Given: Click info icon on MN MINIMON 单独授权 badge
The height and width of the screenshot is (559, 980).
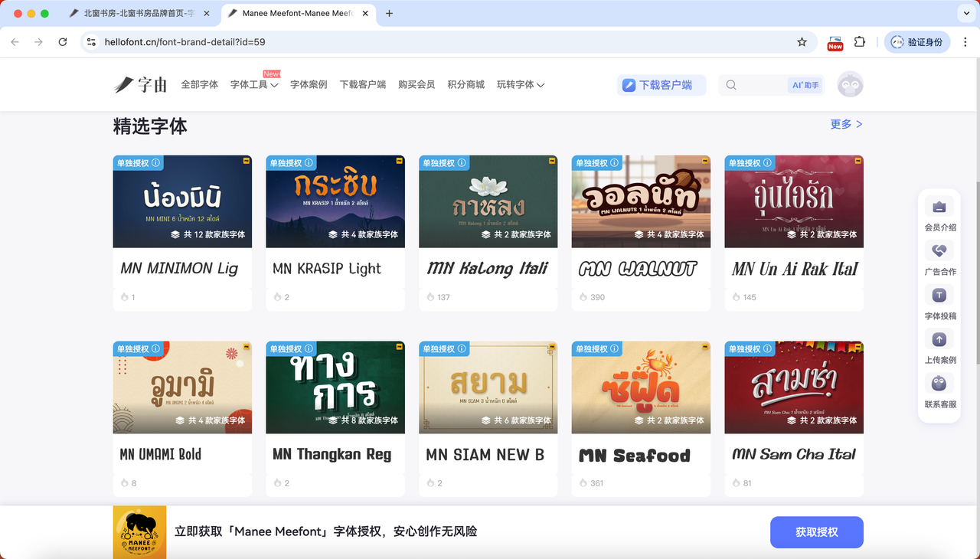Looking at the screenshot, I should (x=156, y=163).
